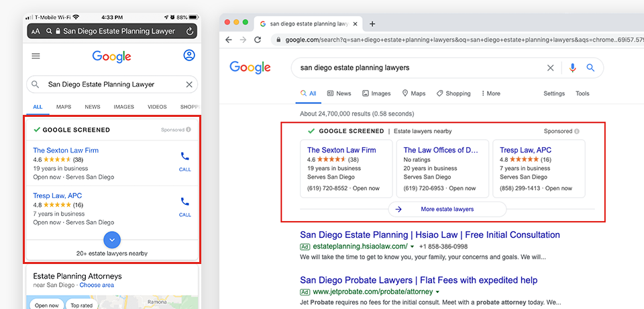
Task: Open Hsiao Law Free Initial Consultation ad
Action: coord(429,235)
